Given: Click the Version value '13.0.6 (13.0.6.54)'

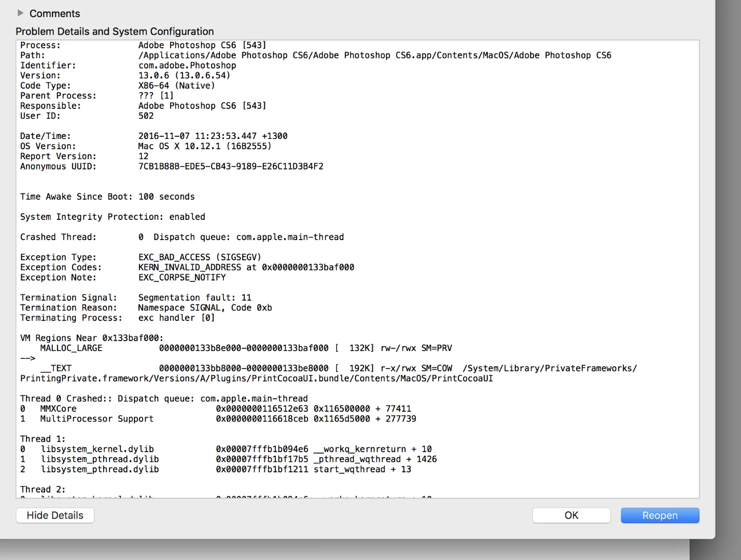Looking at the screenshot, I should pyautogui.click(x=185, y=76).
